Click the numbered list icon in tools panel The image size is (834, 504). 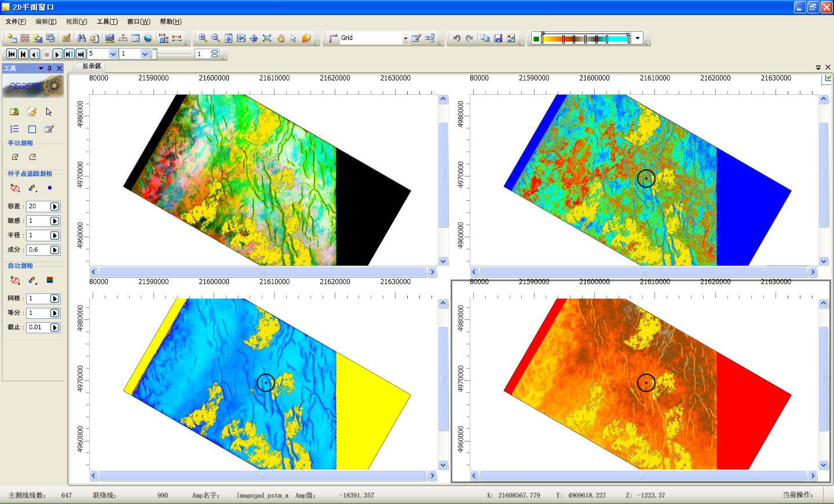14,129
